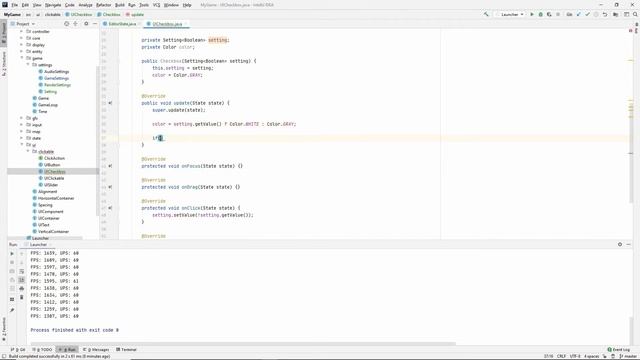Open the File menu
The image size is (640, 360).
(x=14, y=5)
